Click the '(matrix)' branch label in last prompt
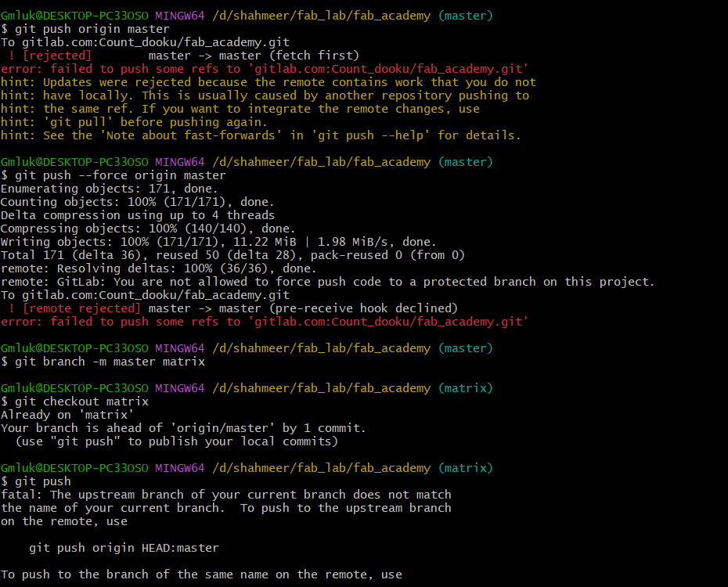 (x=466, y=468)
